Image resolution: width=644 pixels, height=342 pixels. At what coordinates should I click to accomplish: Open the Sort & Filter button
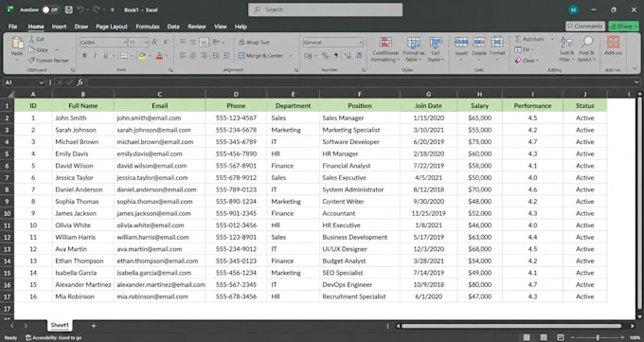pos(566,49)
